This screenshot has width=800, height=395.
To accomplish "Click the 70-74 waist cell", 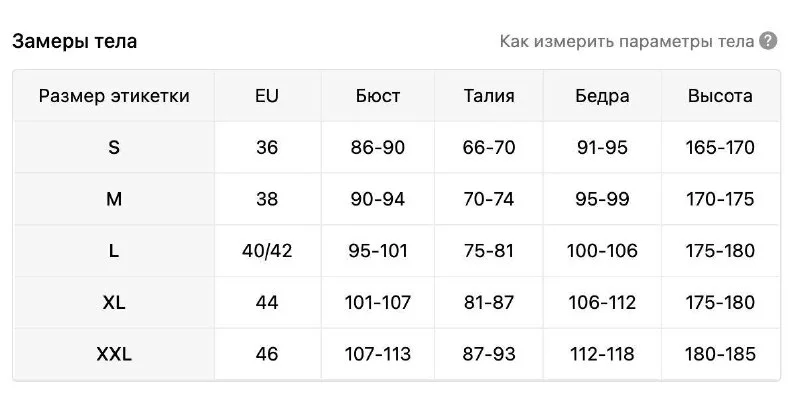I will coord(489,199).
